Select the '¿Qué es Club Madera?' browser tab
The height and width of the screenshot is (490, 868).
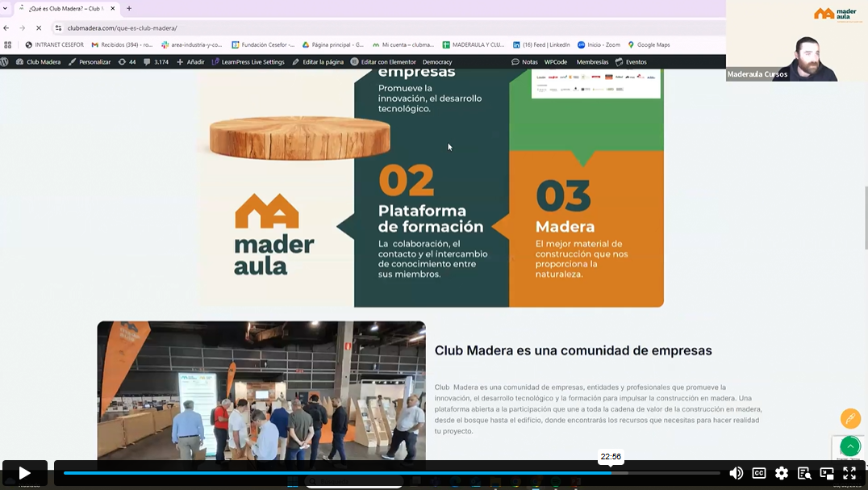pyautogui.click(x=65, y=8)
